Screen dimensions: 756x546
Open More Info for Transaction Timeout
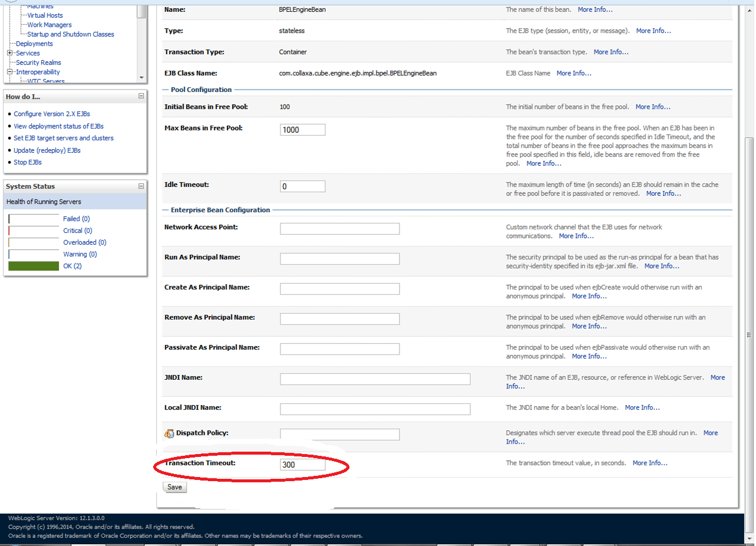650,463
